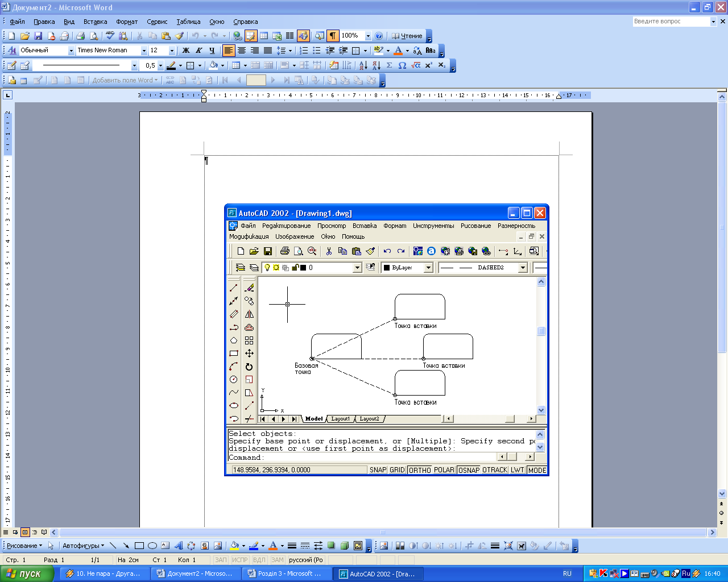
Task: Insert a symbol via the Omega icon
Action: [x=402, y=65]
